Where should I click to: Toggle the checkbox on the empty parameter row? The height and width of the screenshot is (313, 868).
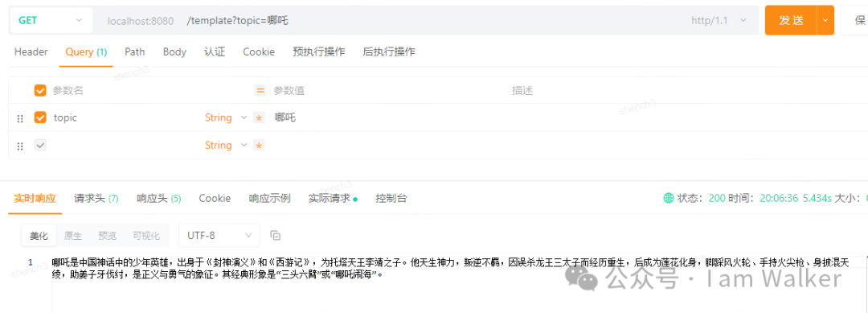coord(40,145)
